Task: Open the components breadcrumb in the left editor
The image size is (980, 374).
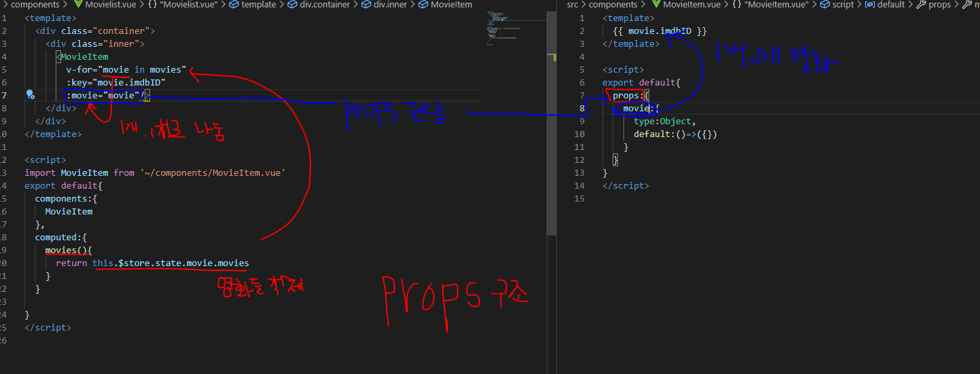Action: pos(35,5)
